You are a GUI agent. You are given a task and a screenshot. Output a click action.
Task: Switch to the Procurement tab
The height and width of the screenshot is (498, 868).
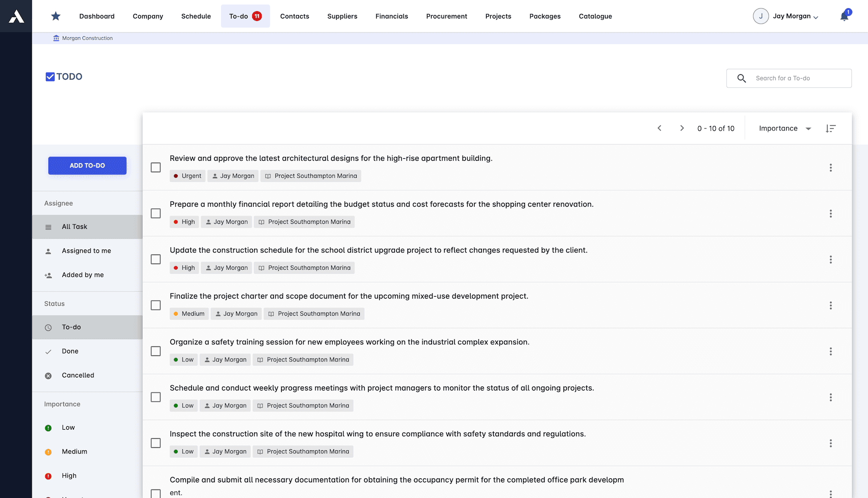click(446, 16)
